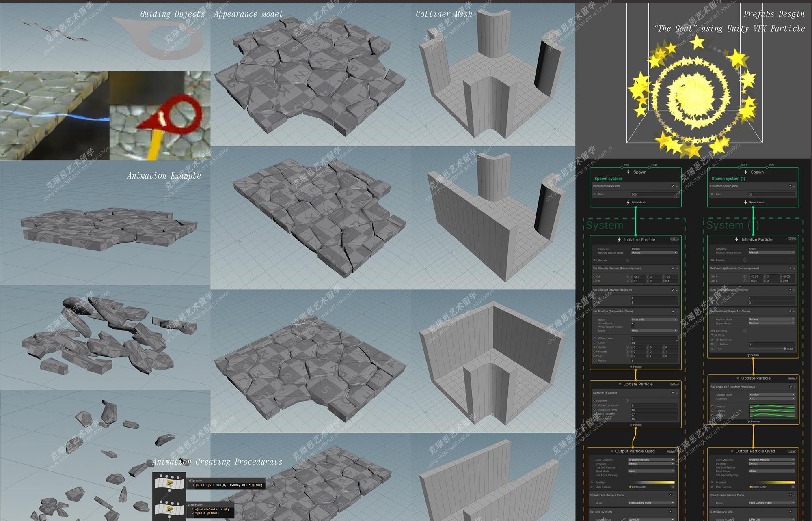Select the left Update Particle context header
Screen dimensions: 812x521
pos(635,384)
